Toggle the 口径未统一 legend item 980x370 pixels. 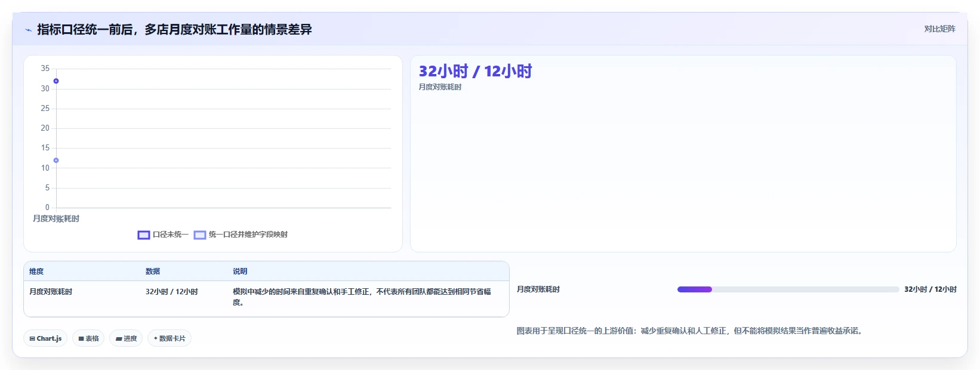pyautogui.click(x=163, y=235)
